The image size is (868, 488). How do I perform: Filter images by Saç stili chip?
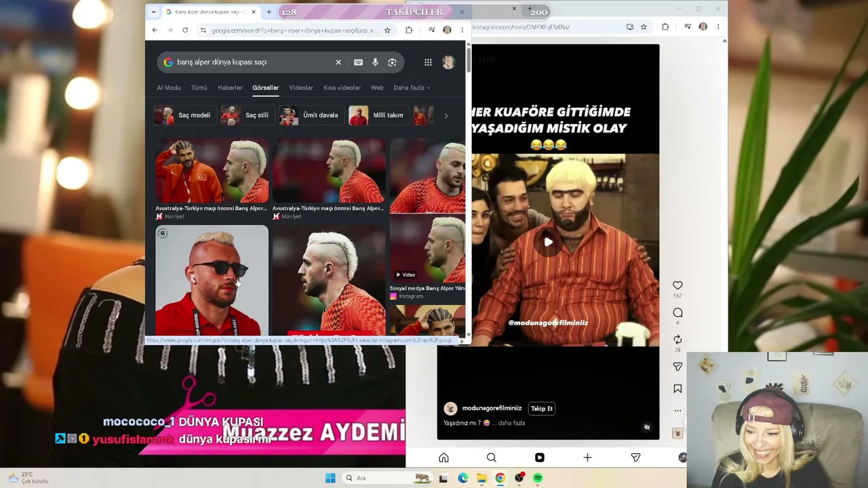(248, 115)
